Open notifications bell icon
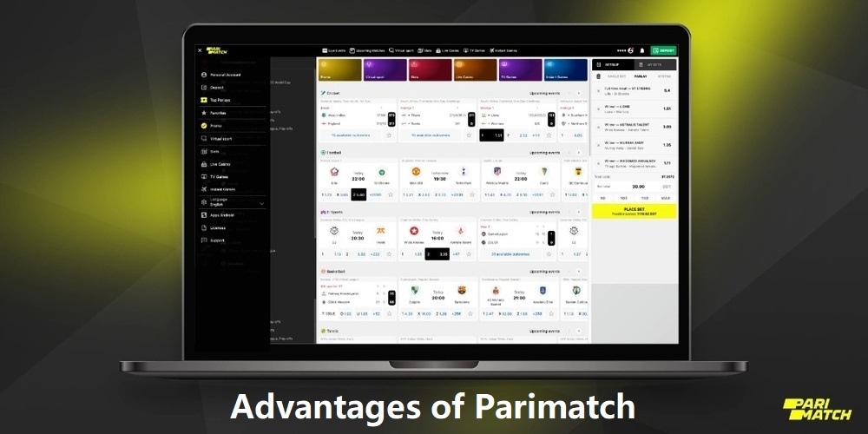The image size is (868, 434). click(x=642, y=50)
